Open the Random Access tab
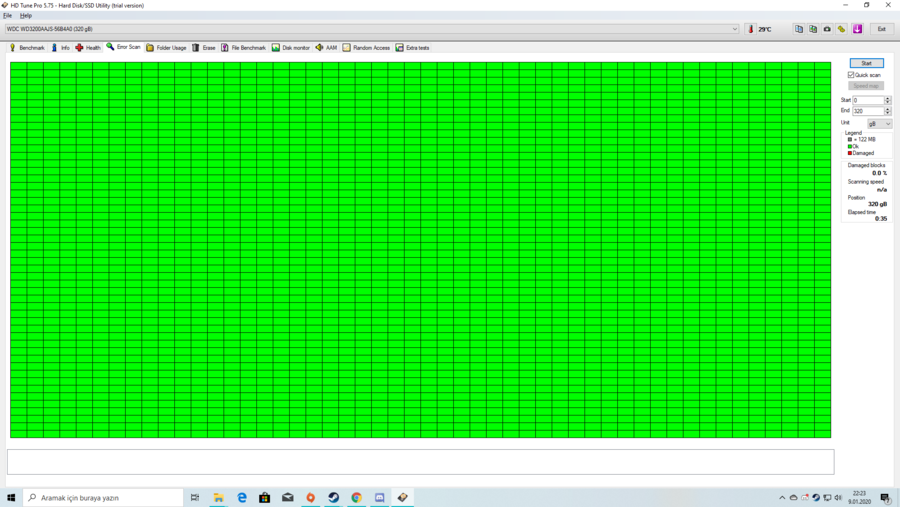The image size is (900, 507). [367, 48]
